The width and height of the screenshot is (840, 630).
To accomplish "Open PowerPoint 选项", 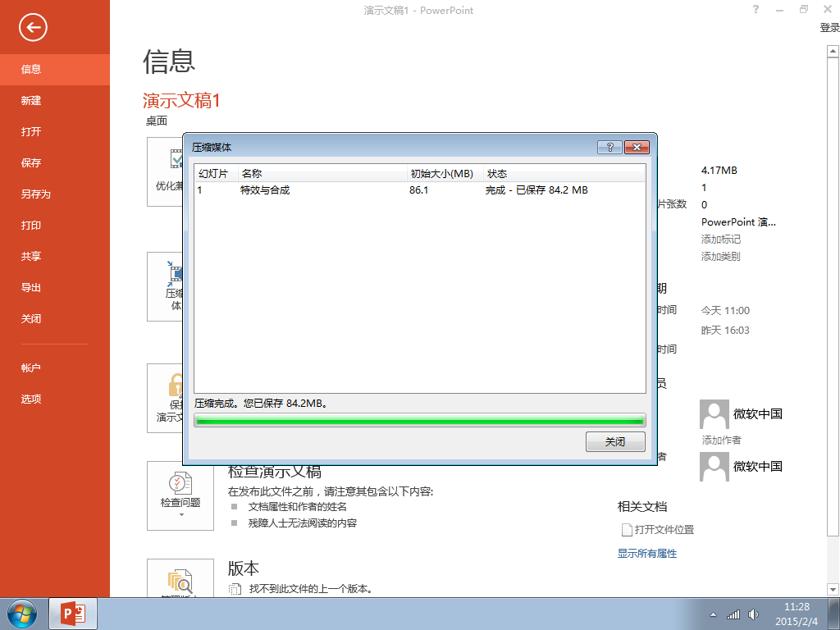I will 55,399.
